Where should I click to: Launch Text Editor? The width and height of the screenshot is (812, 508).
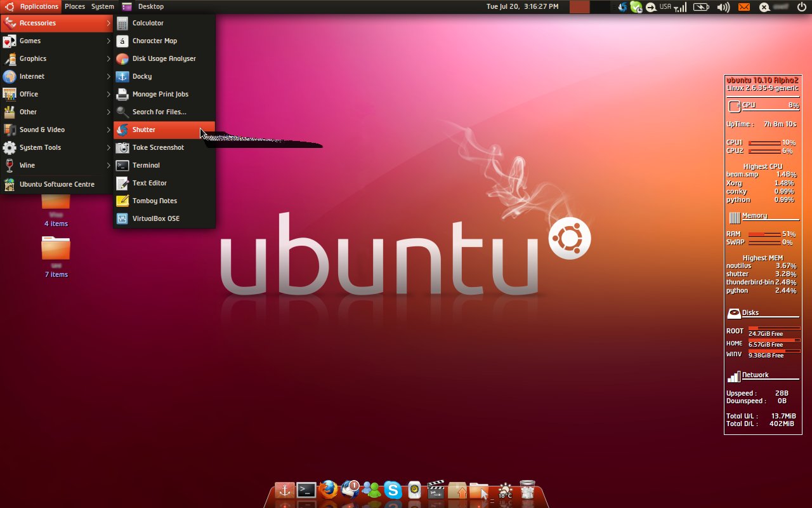click(x=164, y=183)
